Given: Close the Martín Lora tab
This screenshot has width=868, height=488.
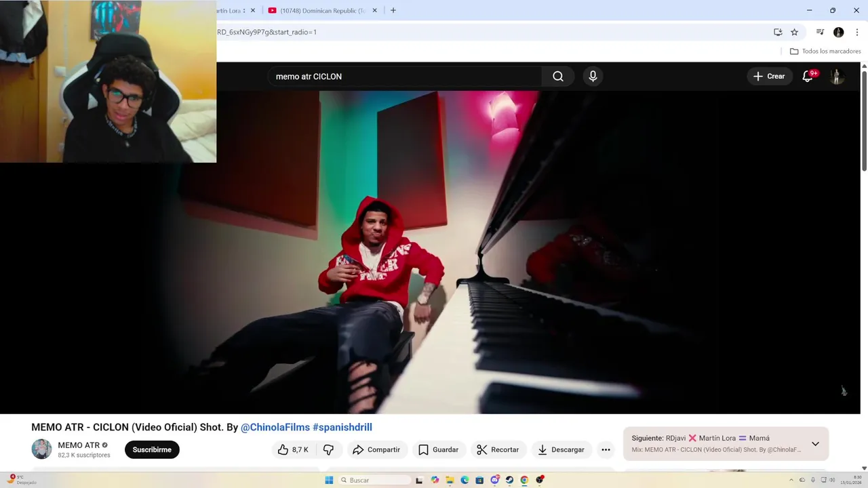Looking at the screenshot, I should coord(253,10).
